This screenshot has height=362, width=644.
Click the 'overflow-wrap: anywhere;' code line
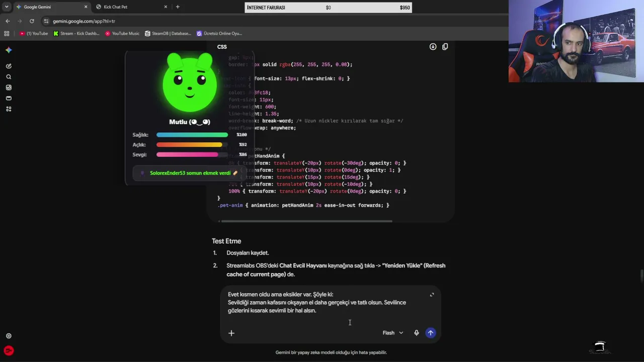(x=262, y=128)
